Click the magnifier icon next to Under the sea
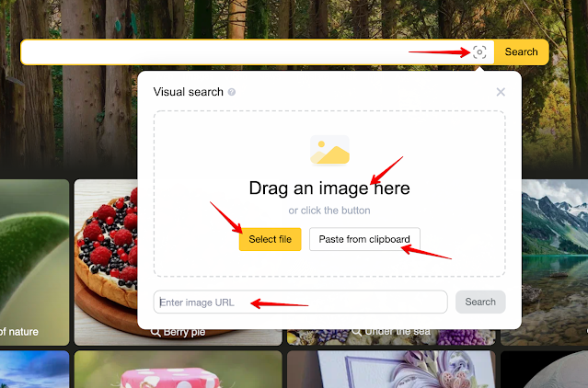The height and width of the screenshot is (388, 588). click(x=357, y=331)
